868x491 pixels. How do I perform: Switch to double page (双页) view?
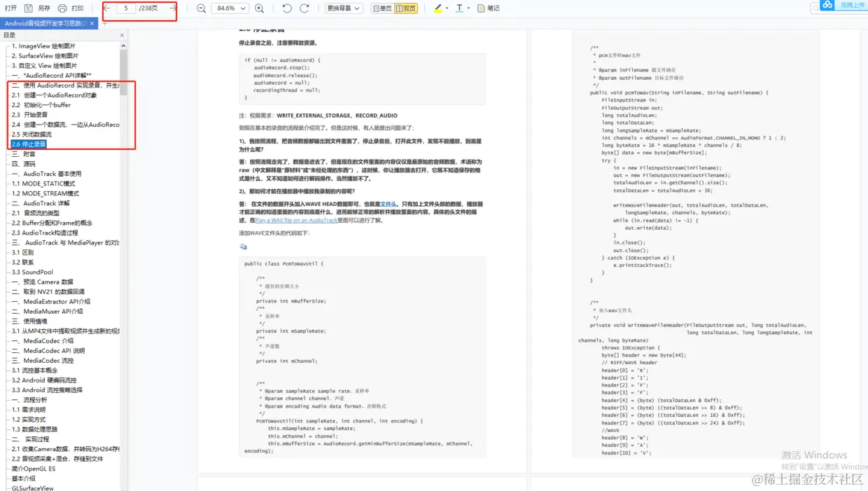click(x=406, y=8)
